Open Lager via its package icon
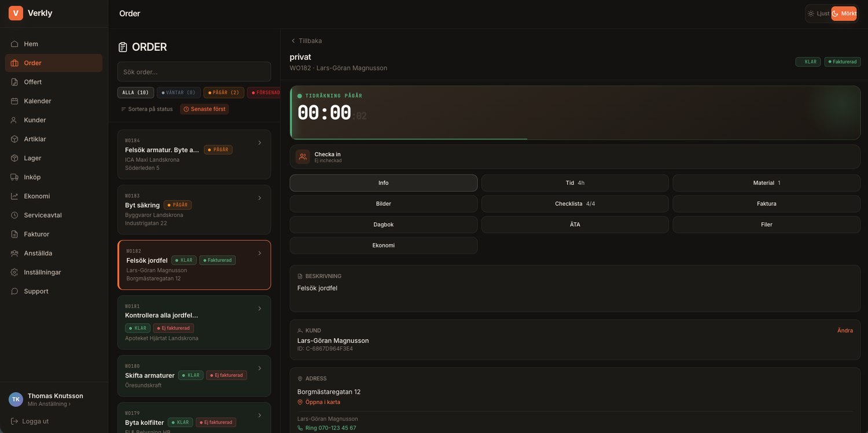868x433 pixels. tap(14, 158)
